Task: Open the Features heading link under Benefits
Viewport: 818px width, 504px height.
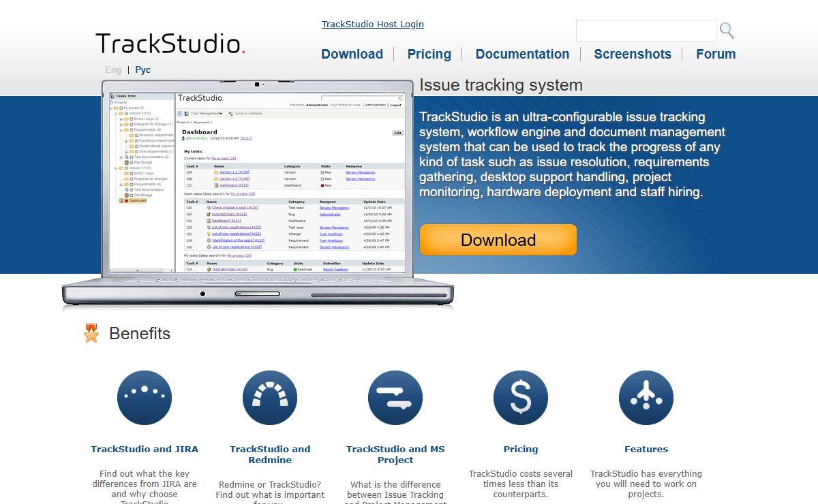Action: (x=646, y=449)
